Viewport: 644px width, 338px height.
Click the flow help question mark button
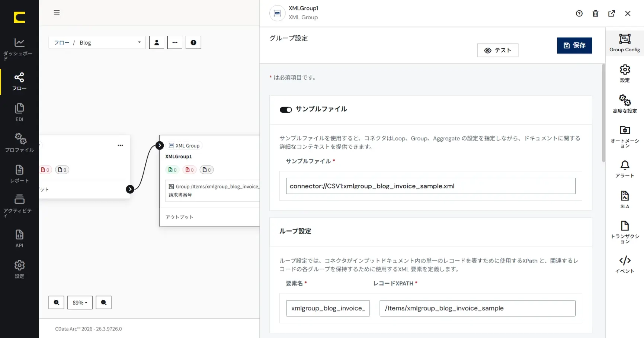[193, 42]
